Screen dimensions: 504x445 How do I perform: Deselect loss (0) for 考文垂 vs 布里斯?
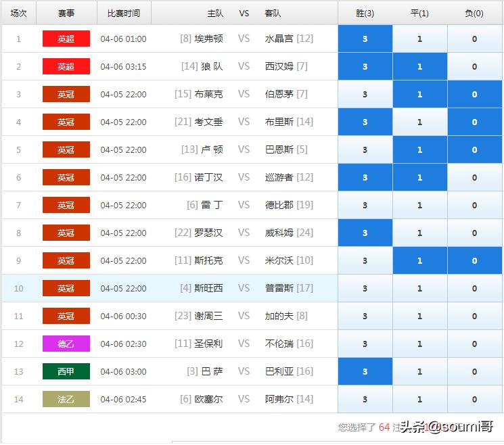[474, 122]
